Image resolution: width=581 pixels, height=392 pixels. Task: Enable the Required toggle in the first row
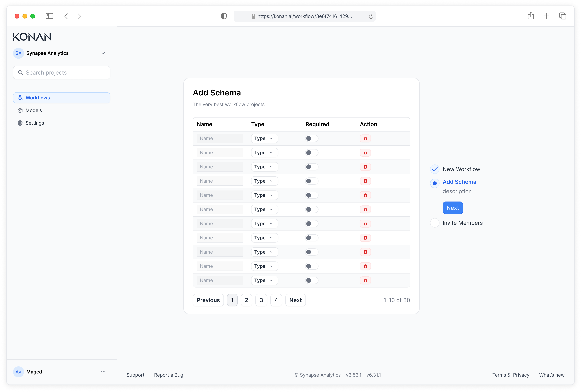coord(312,139)
